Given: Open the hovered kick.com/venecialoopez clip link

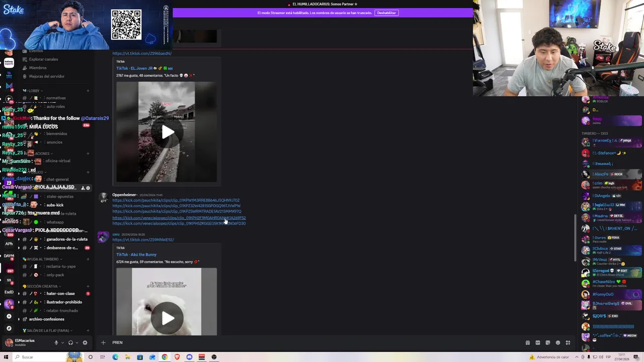Looking at the screenshot, I should (179, 218).
